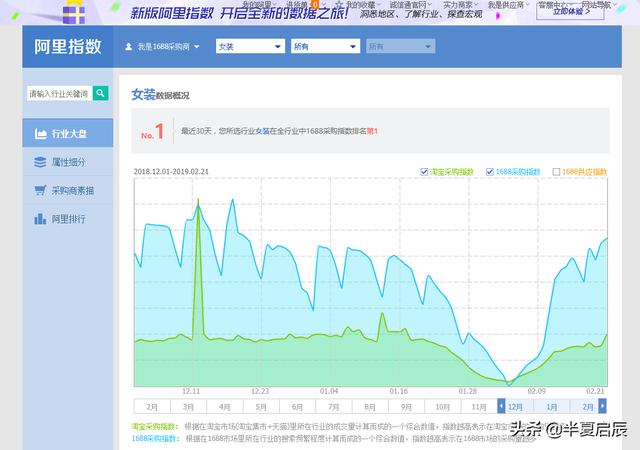The image size is (640, 450).
Task: Select the 4月 timeline segment
Action: (225, 407)
